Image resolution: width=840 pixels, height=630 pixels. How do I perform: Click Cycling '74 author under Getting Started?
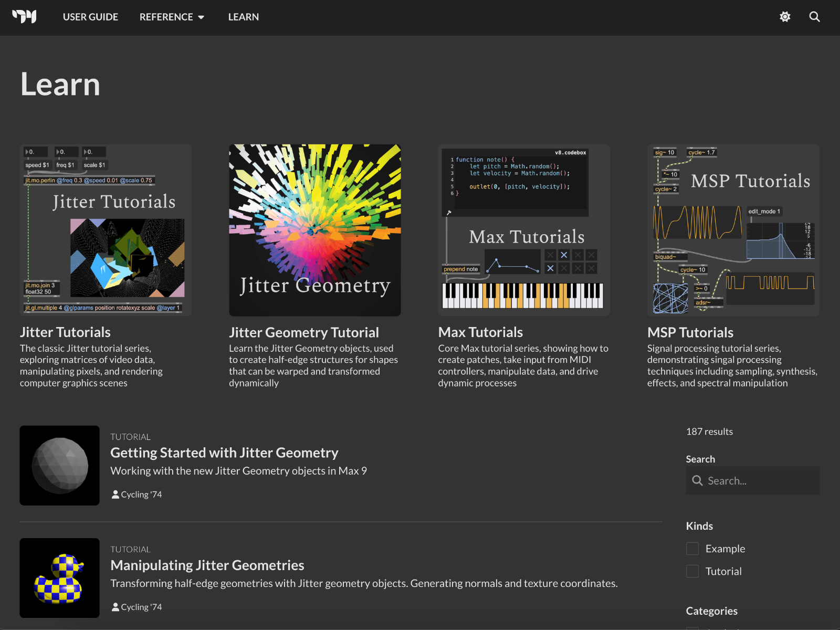141,495
